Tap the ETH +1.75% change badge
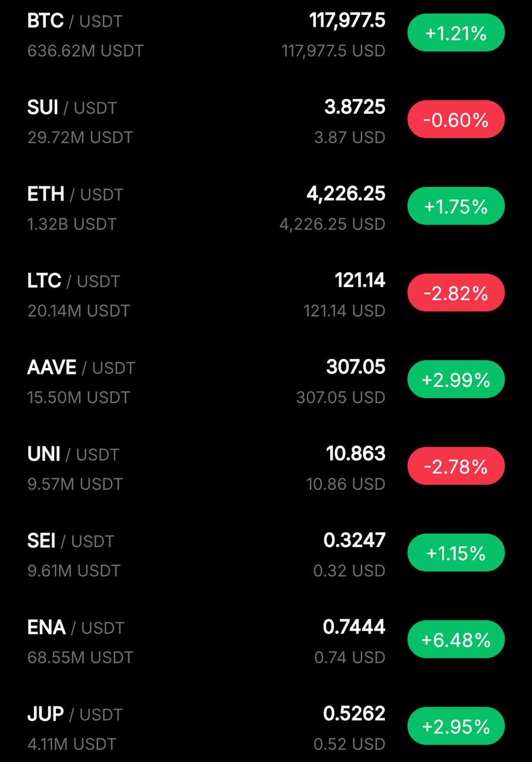This screenshot has width=532, height=762. click(456, 206)
